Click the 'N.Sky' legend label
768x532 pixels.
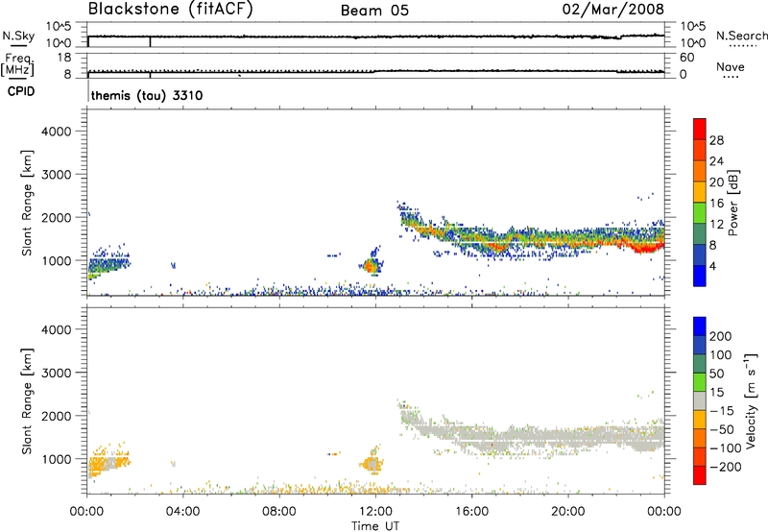[x=18, y=36]
